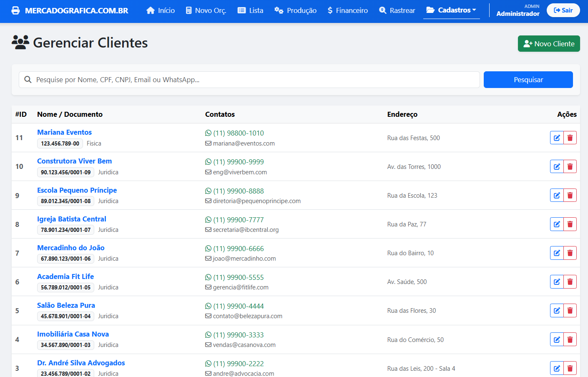This screenshot has width=588, height=377.
Task: Delete the Academia Fit Life client
Action: tap(570, 281)
